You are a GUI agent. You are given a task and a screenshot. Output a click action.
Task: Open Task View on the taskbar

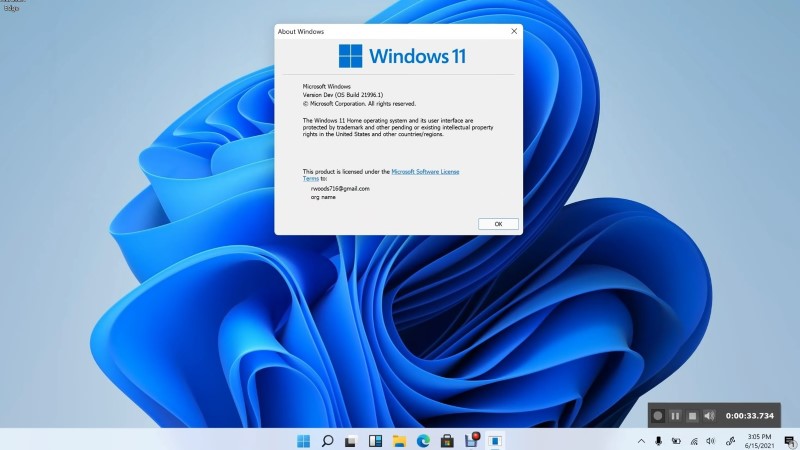click(351, 440)
